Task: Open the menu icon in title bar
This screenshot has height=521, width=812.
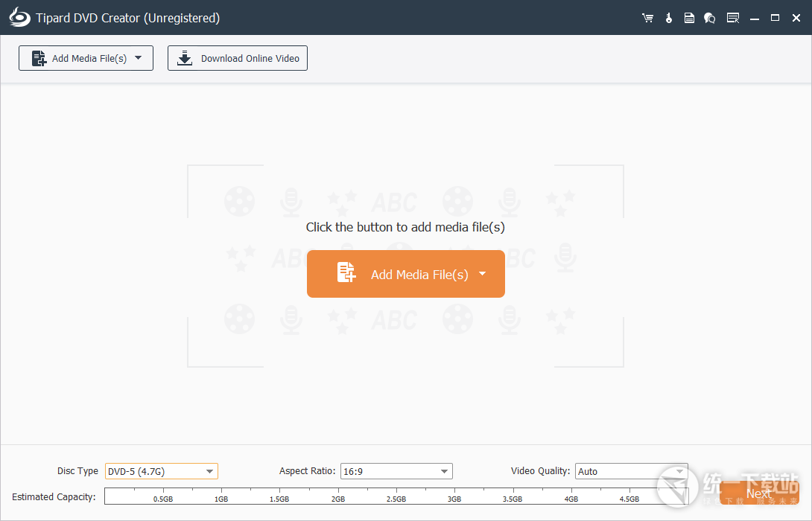Action: tap(733, 18)
